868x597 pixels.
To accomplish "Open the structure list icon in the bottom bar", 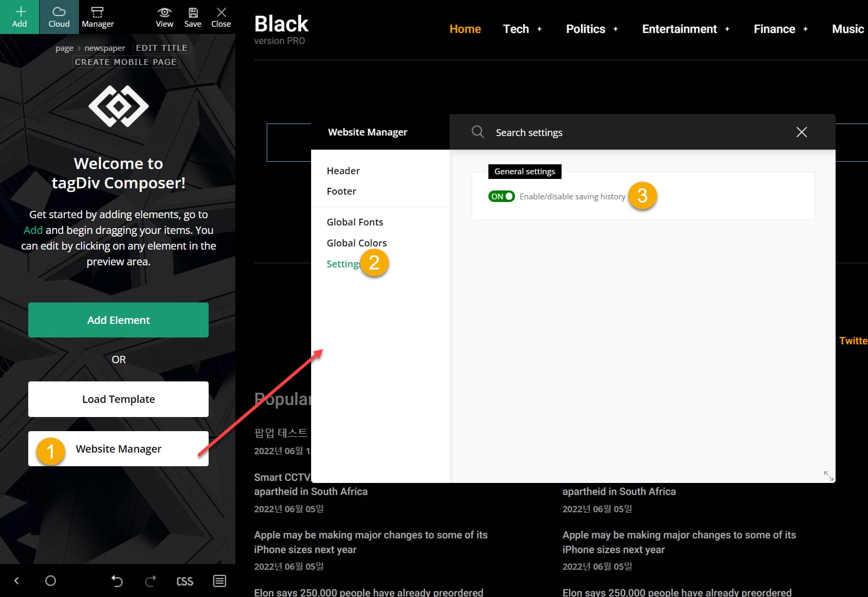I will tap(220, 581).
